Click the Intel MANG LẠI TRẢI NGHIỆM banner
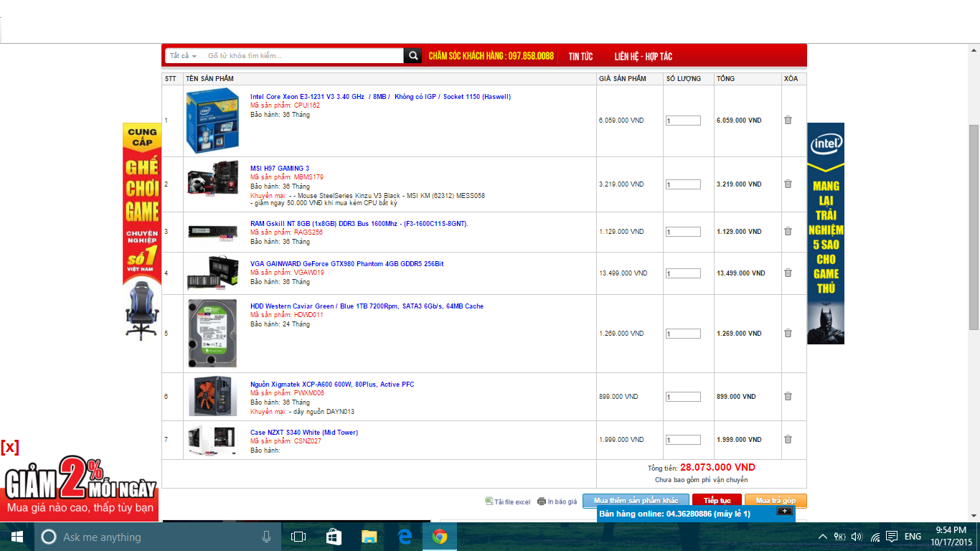Image resolution: width=980 pixels, height=551 pixels. 826,233
